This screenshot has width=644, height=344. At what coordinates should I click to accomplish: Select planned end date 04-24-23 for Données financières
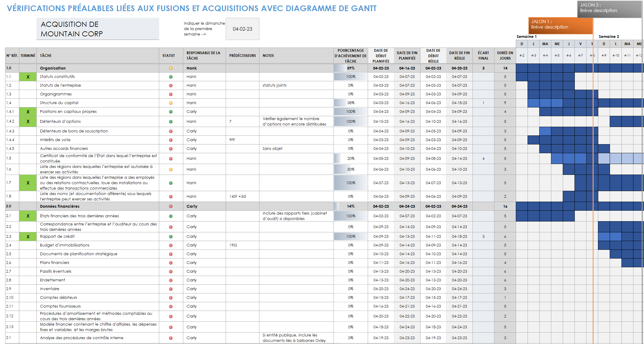[x=407, y=206]
